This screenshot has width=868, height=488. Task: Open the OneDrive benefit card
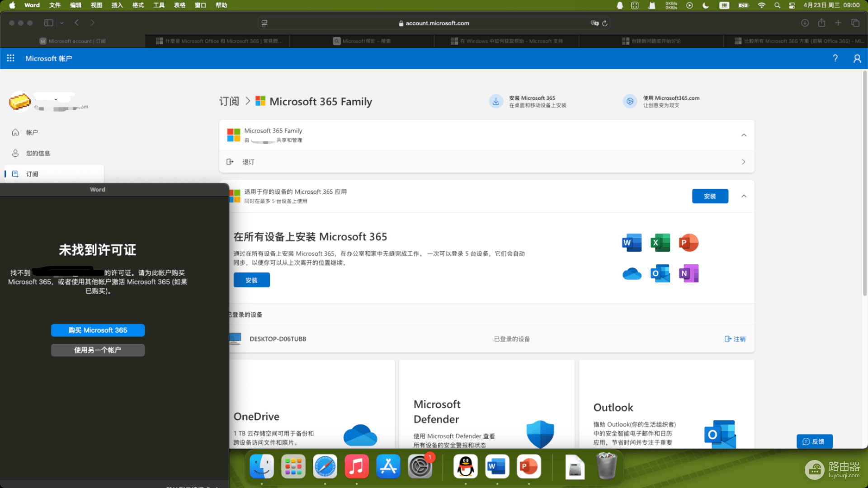coord(312,404)
